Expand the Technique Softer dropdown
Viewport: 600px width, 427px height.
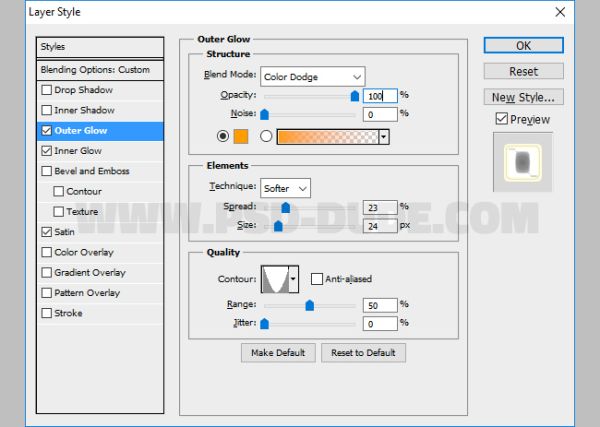pyautogui.click(x=285, y=188)
